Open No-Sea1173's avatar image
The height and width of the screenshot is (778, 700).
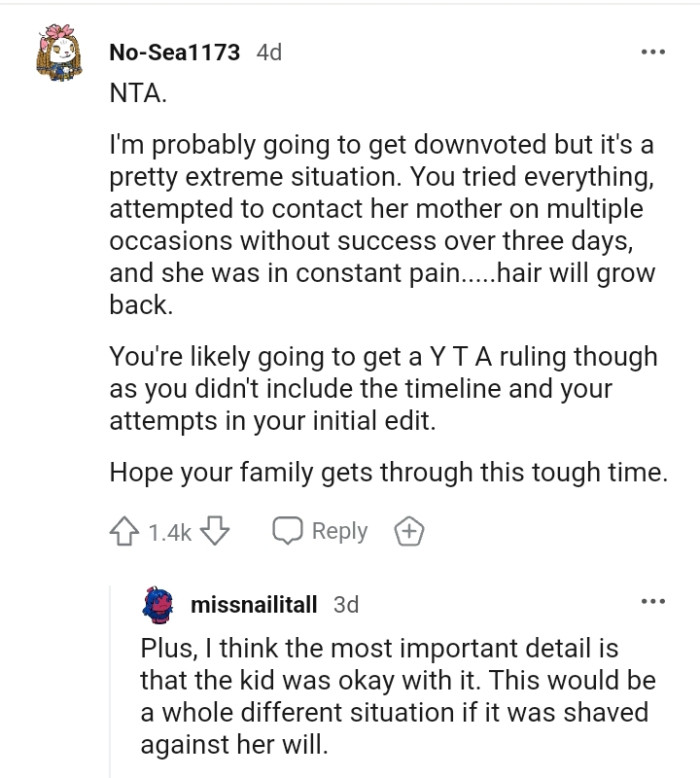point(59,53)
